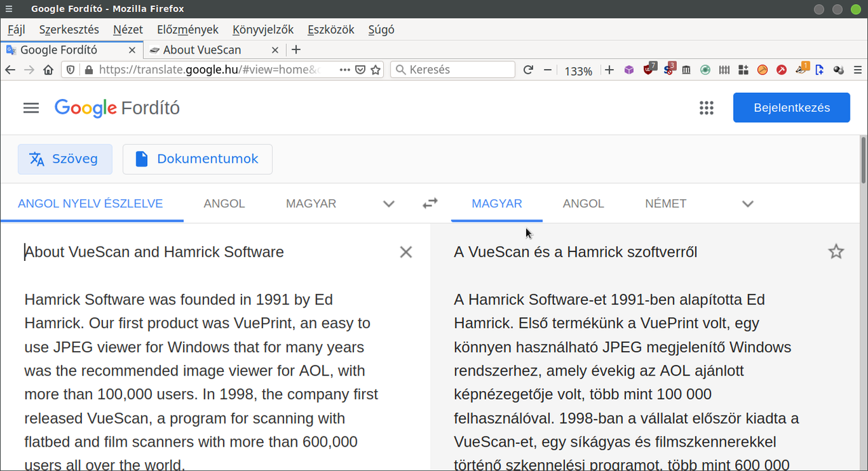The width and height of the screenshot is (868, 471).
Task: Reset zoom level showing 133%
Action: point(578,70)
